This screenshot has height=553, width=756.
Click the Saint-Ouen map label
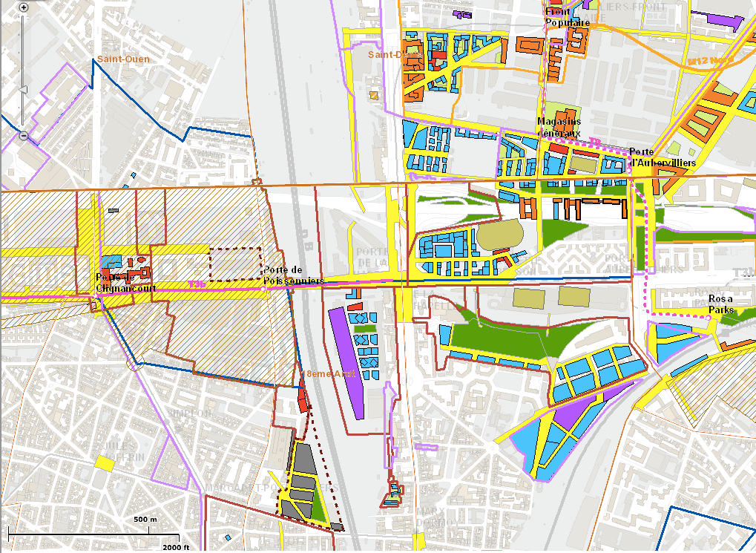pyautogui.click(x=123, y=59)
